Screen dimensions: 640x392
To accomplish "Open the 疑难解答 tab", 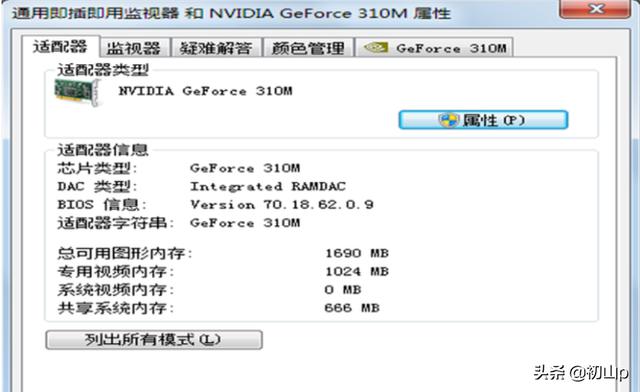I will (x=216, y=48).
